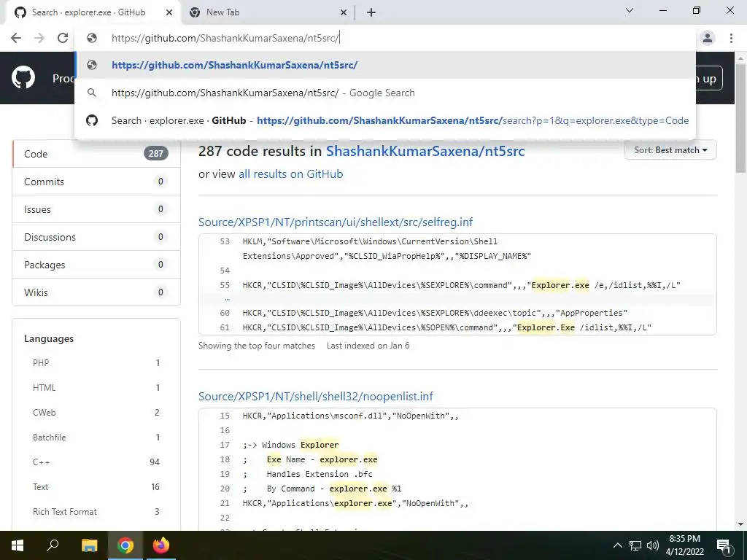Filter results by Rich Text Format
Image resolution: width=747 pixels, height=560 pixels.
point(96,511)
